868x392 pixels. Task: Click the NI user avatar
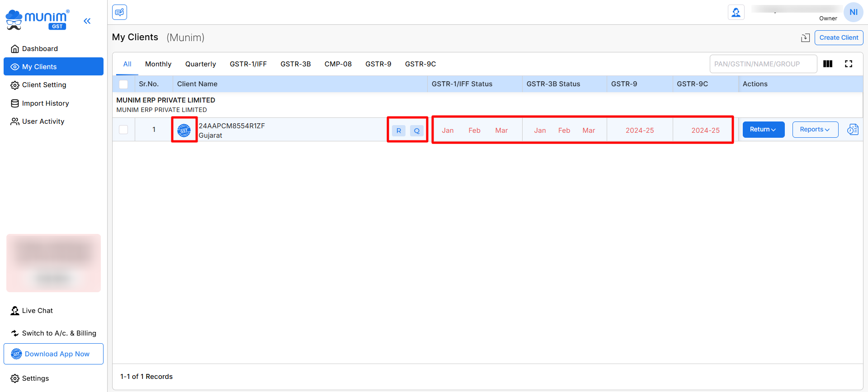click(x=853, y=12)
